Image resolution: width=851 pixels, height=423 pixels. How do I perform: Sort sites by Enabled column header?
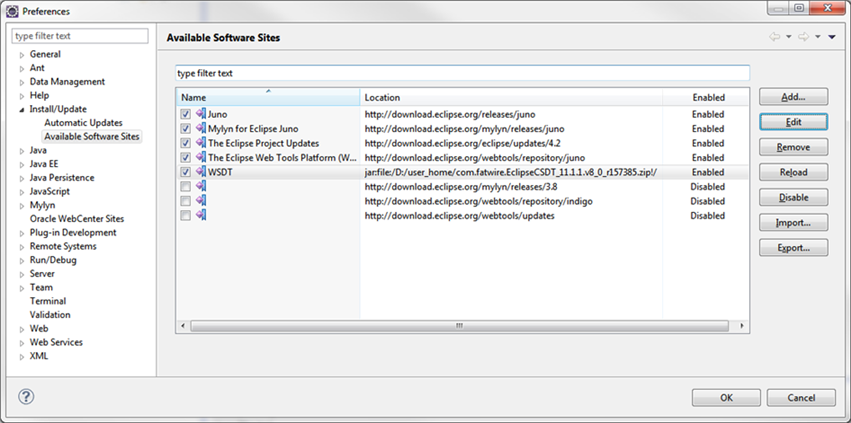(706, 97)
